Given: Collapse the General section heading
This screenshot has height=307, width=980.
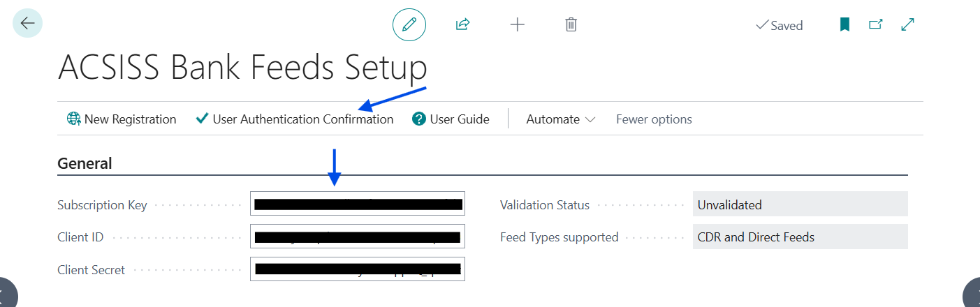Looking at the screenshot, I should coord(85,163).
